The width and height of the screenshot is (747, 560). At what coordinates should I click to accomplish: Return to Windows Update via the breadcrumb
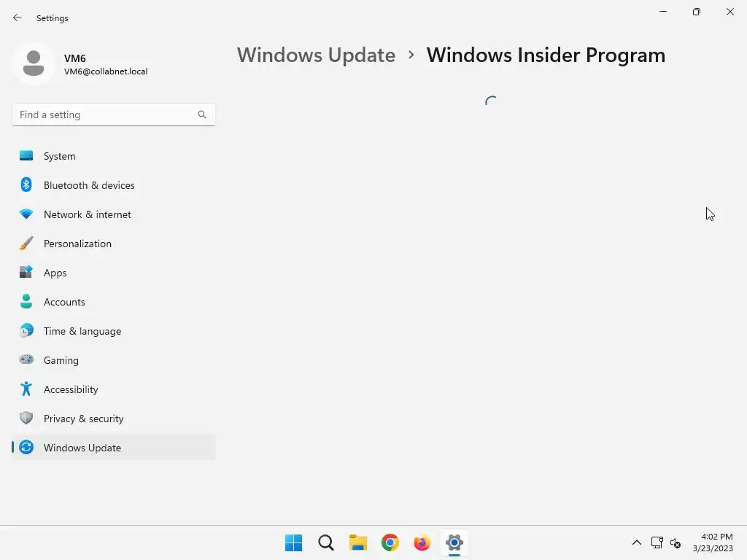click(x=317, y=55)
